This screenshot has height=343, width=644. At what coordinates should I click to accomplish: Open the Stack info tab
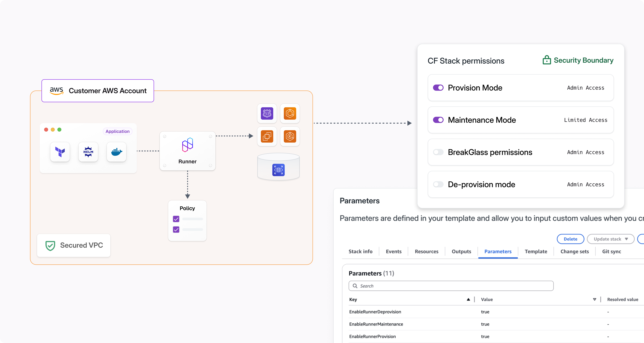[360, 251]
